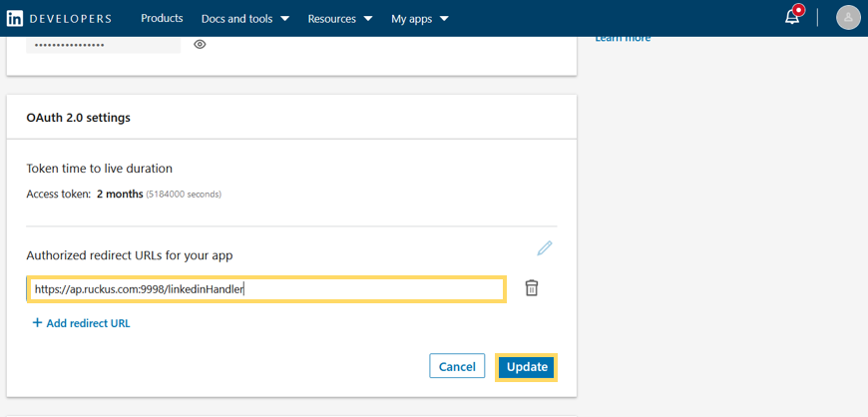Expand the My apps dropdown
The height and width of the screenshot is (417, 868).
click(420, 18)
